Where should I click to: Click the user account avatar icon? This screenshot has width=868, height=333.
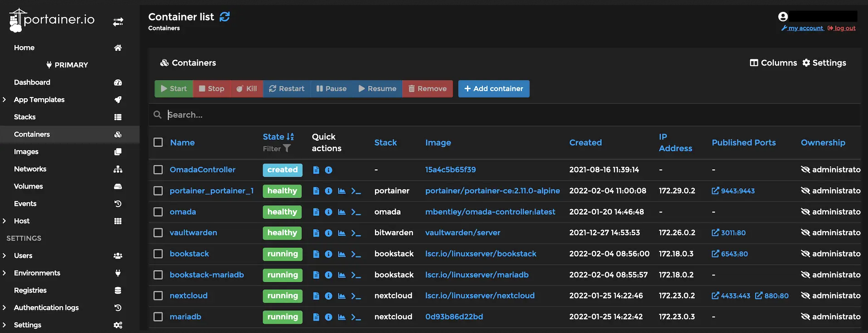[783, 16]
